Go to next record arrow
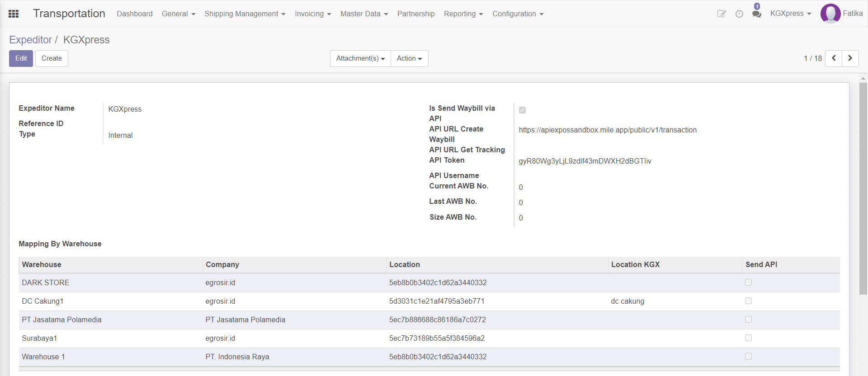Viewport: 868px width, 376px height. (850, 58)
